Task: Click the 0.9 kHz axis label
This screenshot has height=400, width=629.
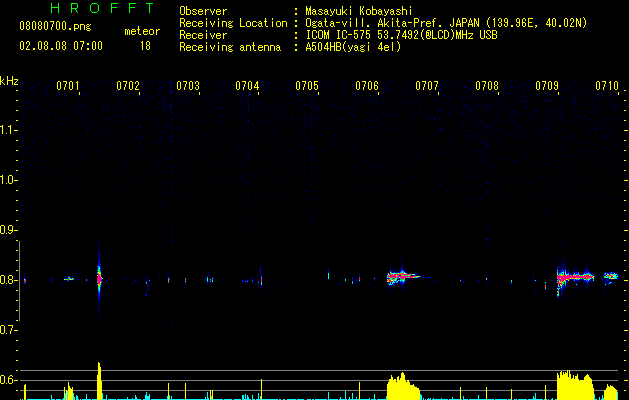Action: [x=8, y=230]
